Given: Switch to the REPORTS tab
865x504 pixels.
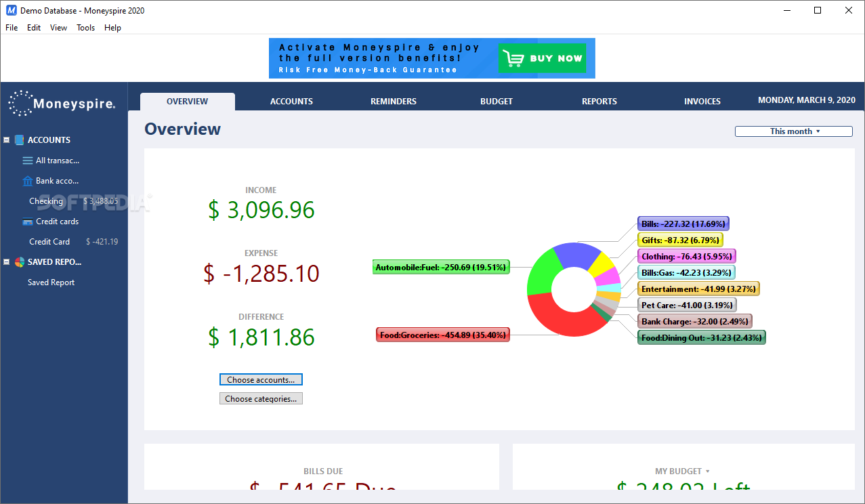Looking at the screenshot, I should (599, 102).
